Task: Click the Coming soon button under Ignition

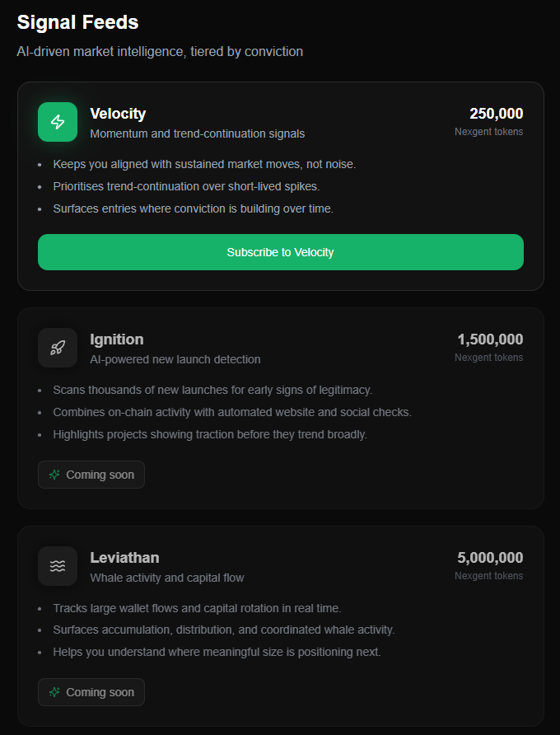Action: [91, 475]
